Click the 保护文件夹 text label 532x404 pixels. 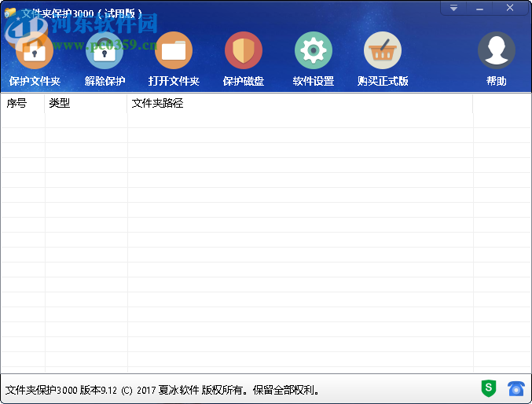pyautogui.click(x=35, y=81)
